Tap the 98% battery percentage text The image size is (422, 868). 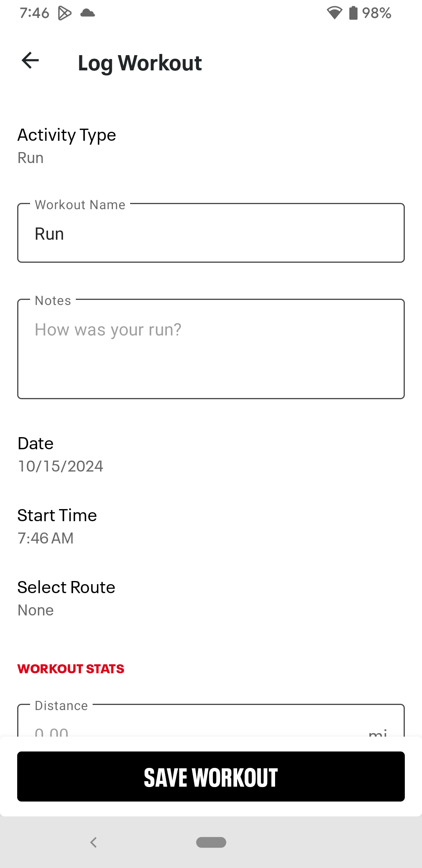pos(376,13)
